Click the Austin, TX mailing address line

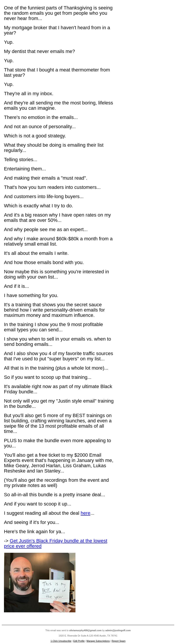(x=88, y=635)
